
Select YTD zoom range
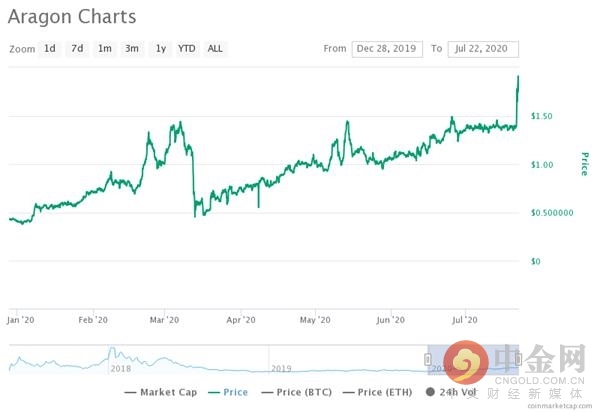(187, 48)
